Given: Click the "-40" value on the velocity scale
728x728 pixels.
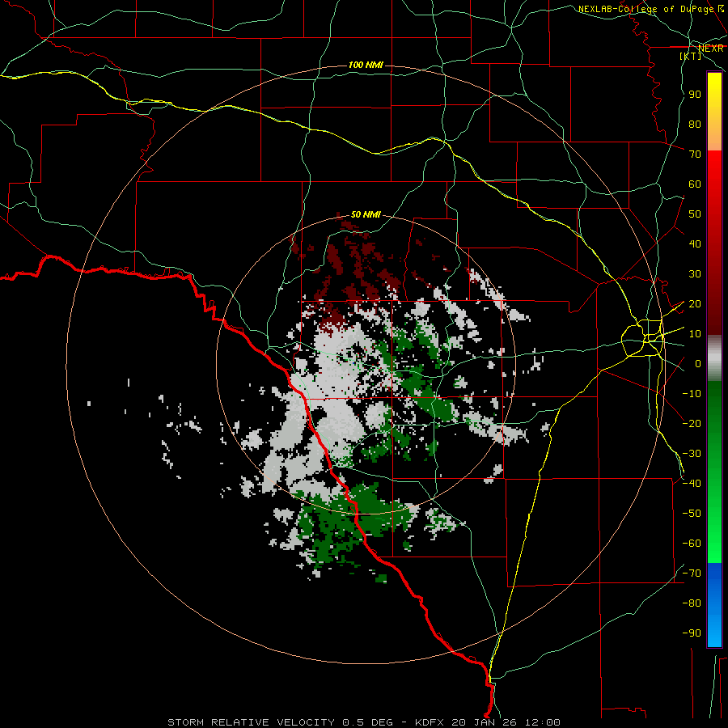Looking at the screenshot, I should (692, 484).
